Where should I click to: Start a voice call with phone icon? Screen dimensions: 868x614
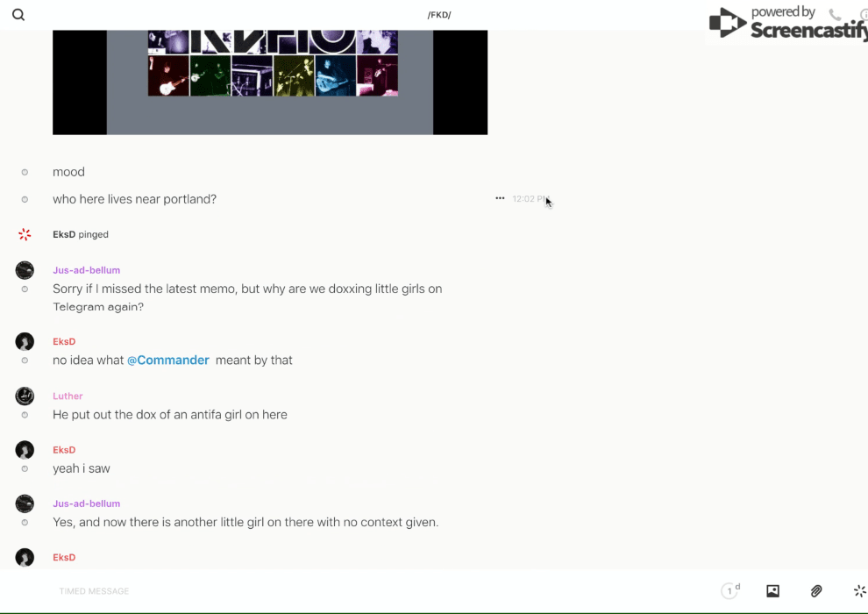click(x=835, y=15)
